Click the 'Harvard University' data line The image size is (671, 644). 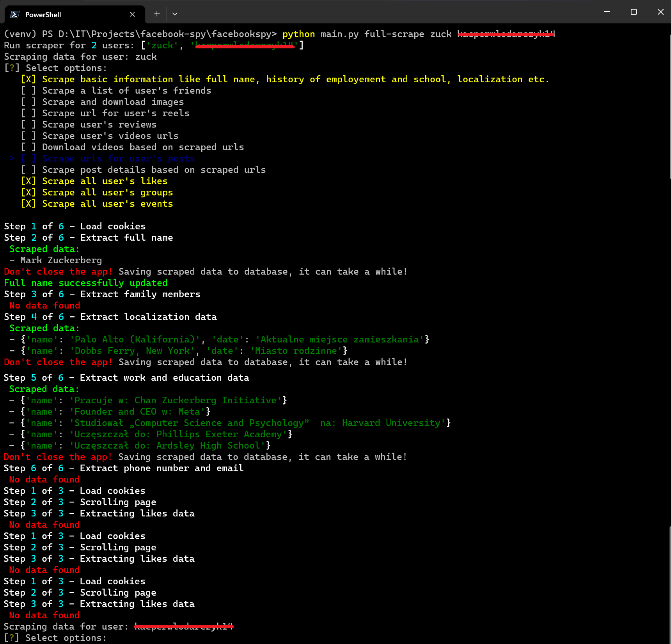click(x=230, y=423)
